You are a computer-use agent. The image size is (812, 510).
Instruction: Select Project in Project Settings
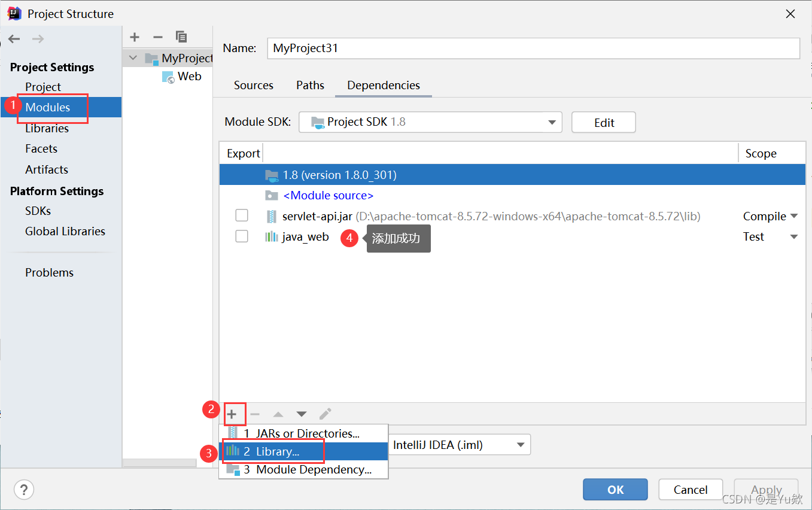(x=43, y=87)
